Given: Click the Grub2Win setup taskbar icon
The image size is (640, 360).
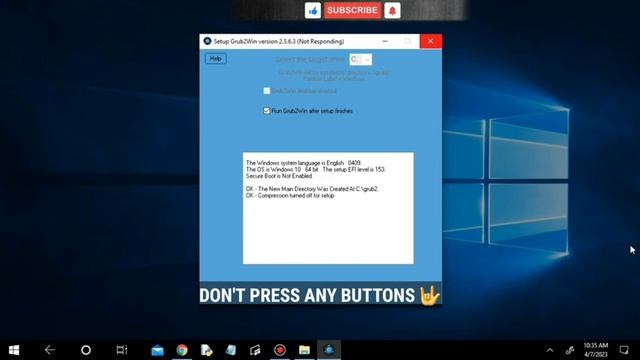Looking at the screenshot, I should coord(329,350).
